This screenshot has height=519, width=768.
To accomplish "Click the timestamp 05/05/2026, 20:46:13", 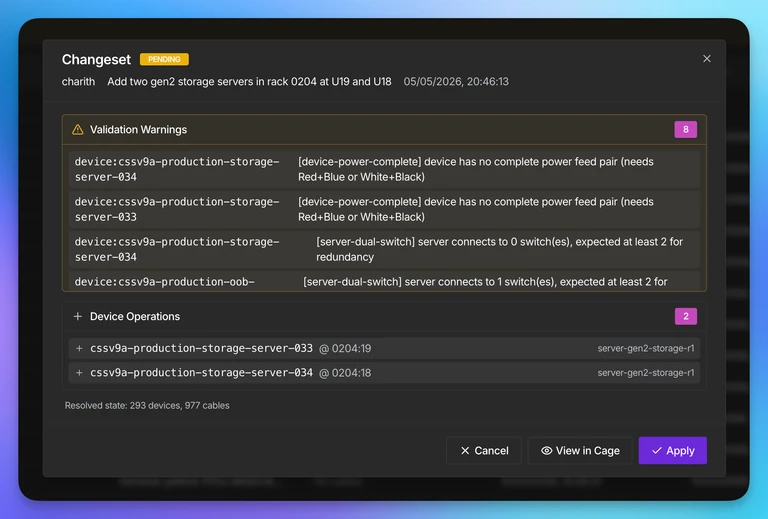I will (x=456, y=82).
